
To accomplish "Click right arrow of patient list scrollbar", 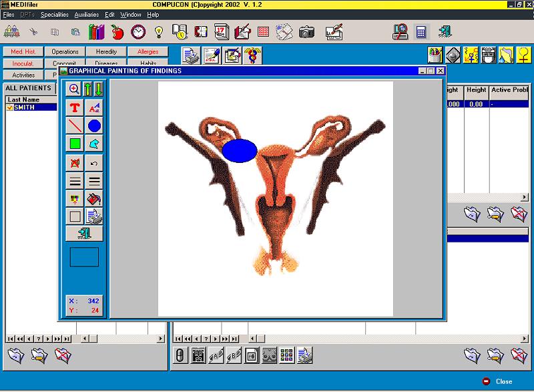I will click(160, 339).
